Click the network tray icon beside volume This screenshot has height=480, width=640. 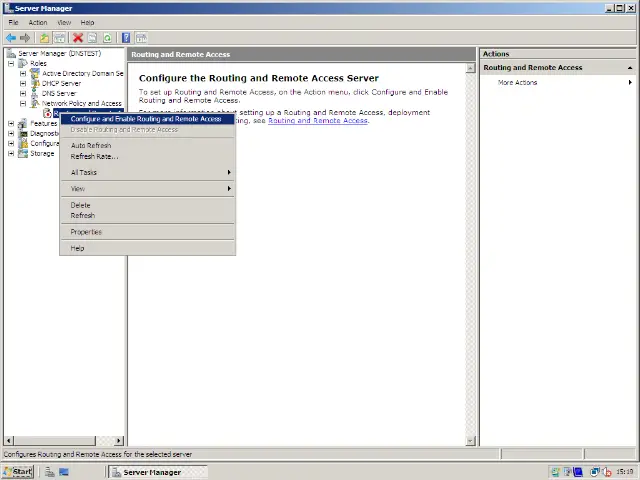tap(595, 472)
